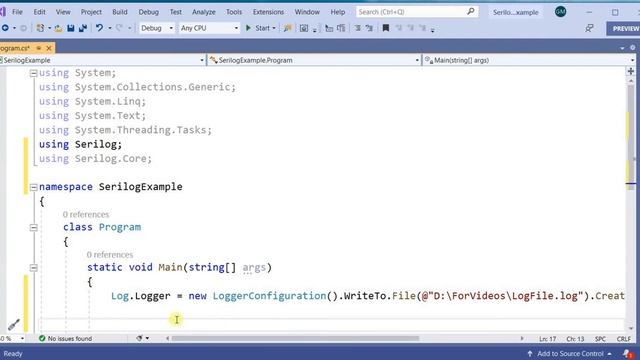The image size is (640, 360).
Task: Open the zoom percentage dropdown
Action: point(22,338)
